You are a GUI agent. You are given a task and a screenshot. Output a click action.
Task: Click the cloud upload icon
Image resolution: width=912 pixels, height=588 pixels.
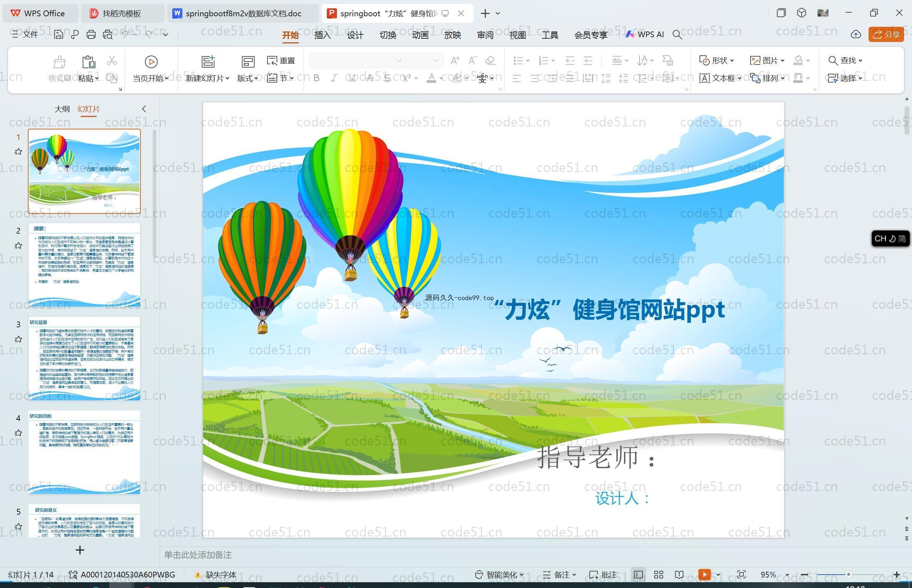pos(856,35)
